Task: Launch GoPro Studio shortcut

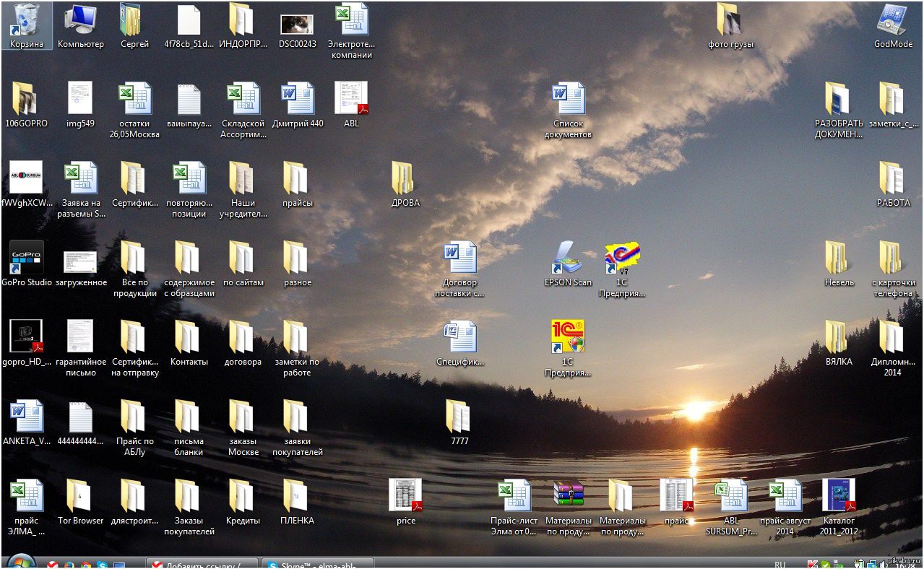Action: pos(27,258)
